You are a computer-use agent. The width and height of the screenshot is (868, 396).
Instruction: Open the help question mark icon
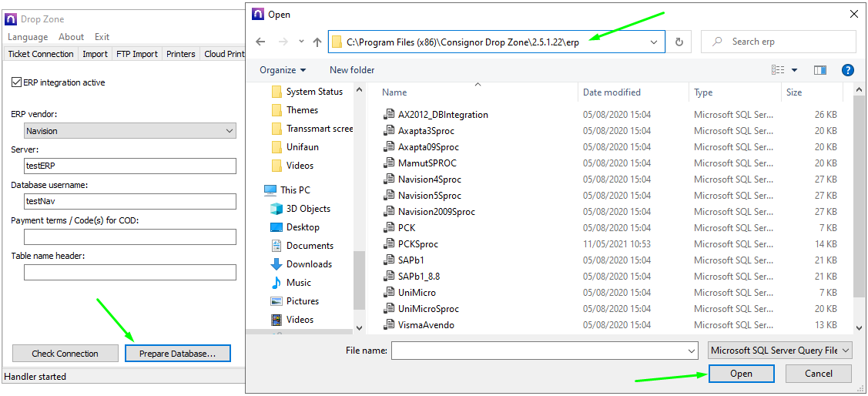[x=847, y=70]
